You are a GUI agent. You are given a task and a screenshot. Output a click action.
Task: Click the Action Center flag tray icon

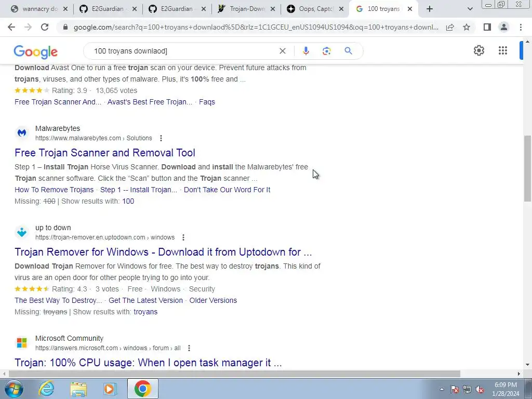(455, 389)
